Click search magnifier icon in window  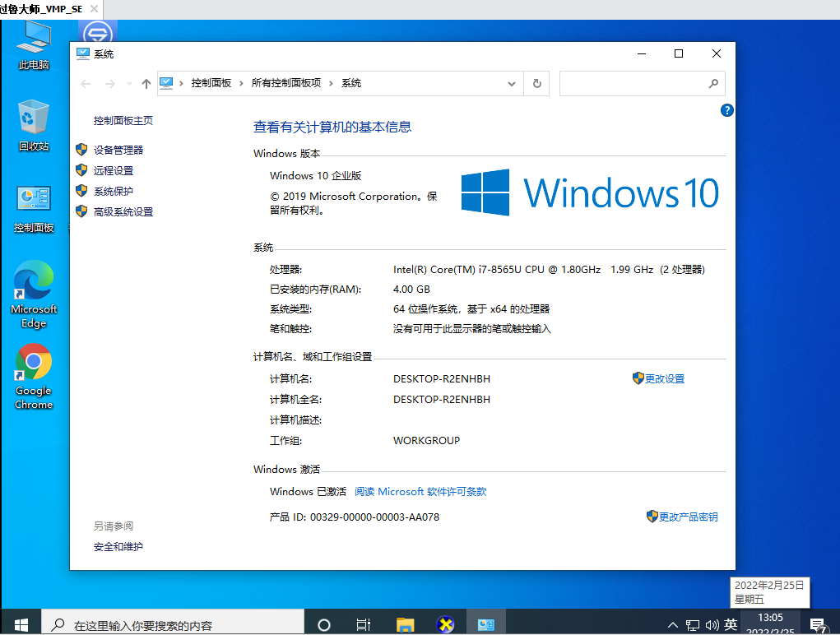click(x=713, y=84)
